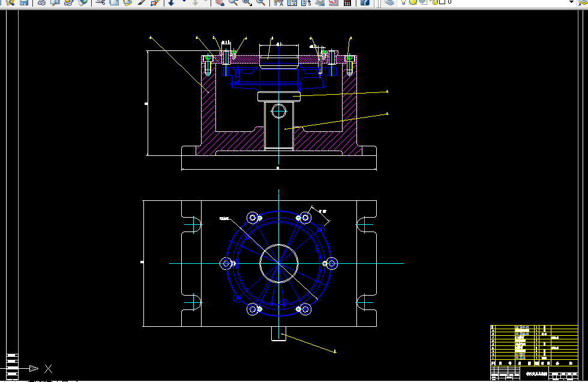Viewport: 588px width, 382px height.
Task: Expand the Redo history dropdown arrow
Action: [x=206, y=2]
